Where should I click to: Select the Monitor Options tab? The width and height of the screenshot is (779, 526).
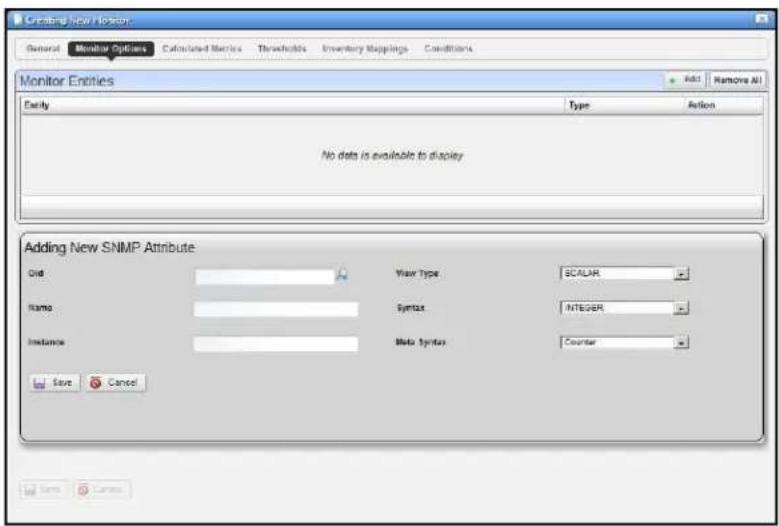(x=111, y=49)
